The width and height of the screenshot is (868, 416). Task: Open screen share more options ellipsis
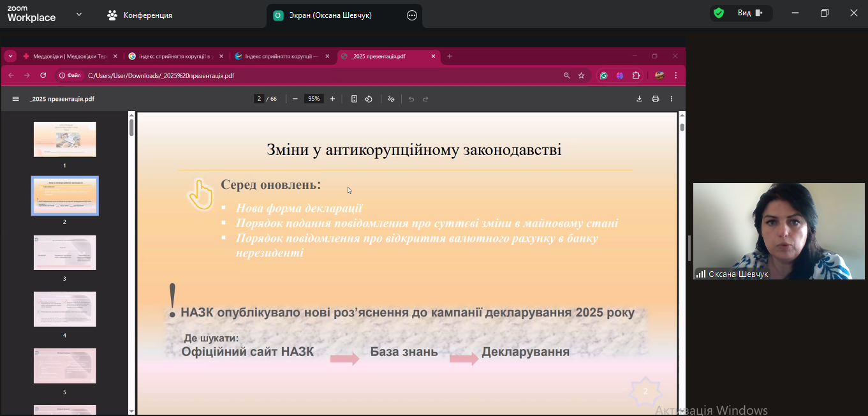click(x=412, y=15)
